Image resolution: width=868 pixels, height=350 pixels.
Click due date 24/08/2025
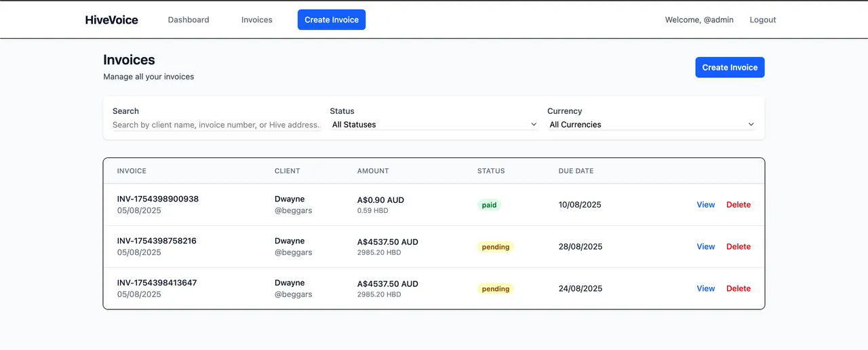coord(580,289)
